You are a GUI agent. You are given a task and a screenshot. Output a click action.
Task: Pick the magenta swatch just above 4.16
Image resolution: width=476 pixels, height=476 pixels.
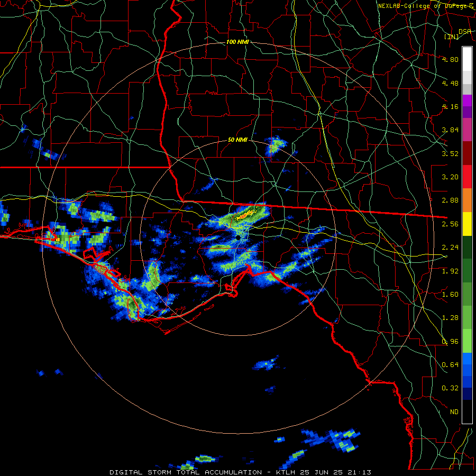tap(467, 100)
